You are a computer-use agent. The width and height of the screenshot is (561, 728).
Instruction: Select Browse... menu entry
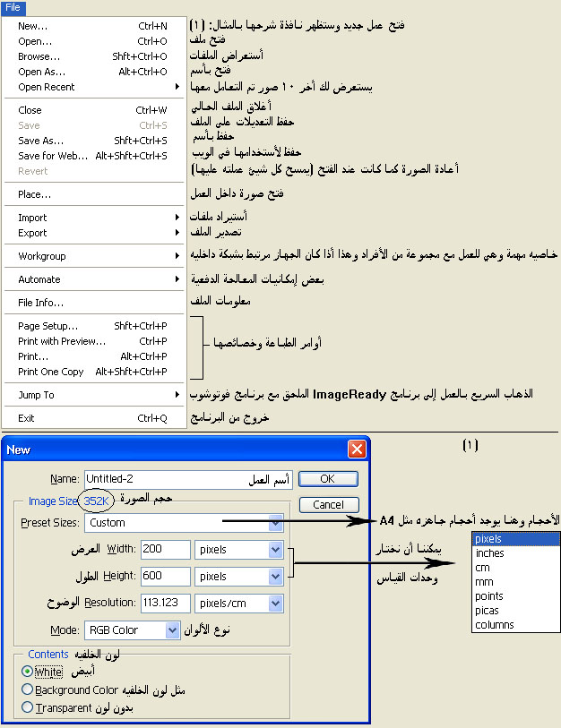tap(93, 56)
